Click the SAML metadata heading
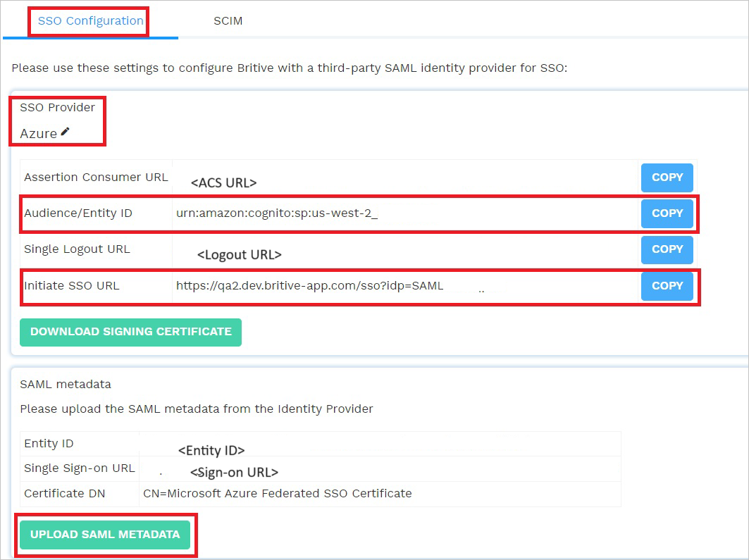This screenshot has height=560, width=749. click(x=66, y=385)
